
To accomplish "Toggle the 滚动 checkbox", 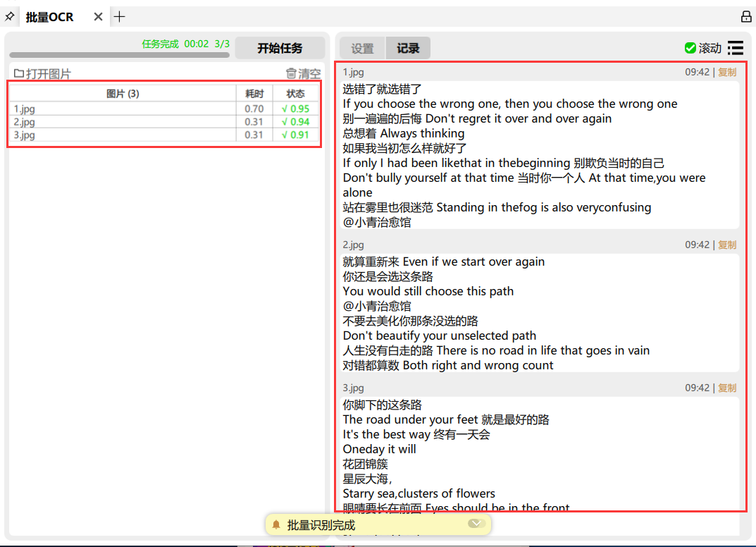I will 690,48.
